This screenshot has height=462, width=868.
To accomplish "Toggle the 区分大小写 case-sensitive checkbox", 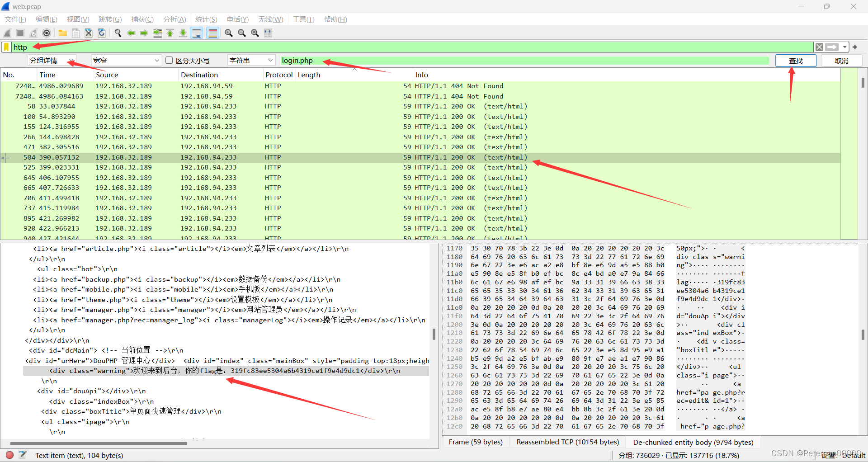I will click(x=169, y=60).
